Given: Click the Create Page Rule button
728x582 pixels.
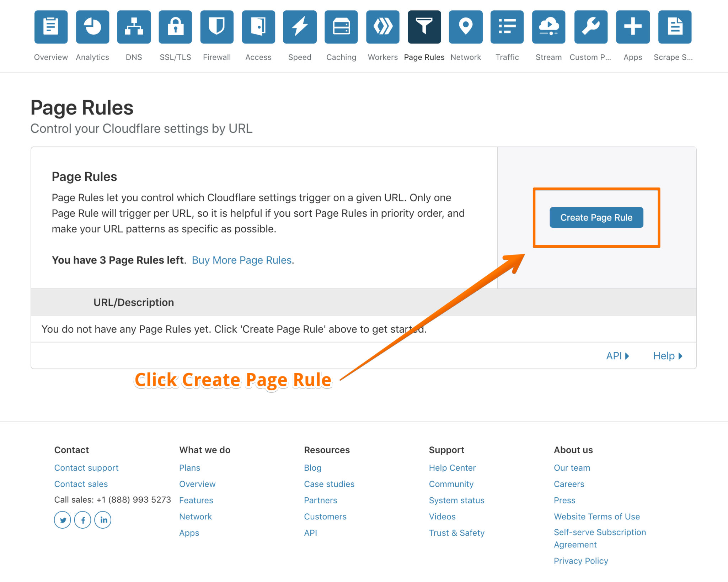Looking at the screenshot, I should click(596, 217).
